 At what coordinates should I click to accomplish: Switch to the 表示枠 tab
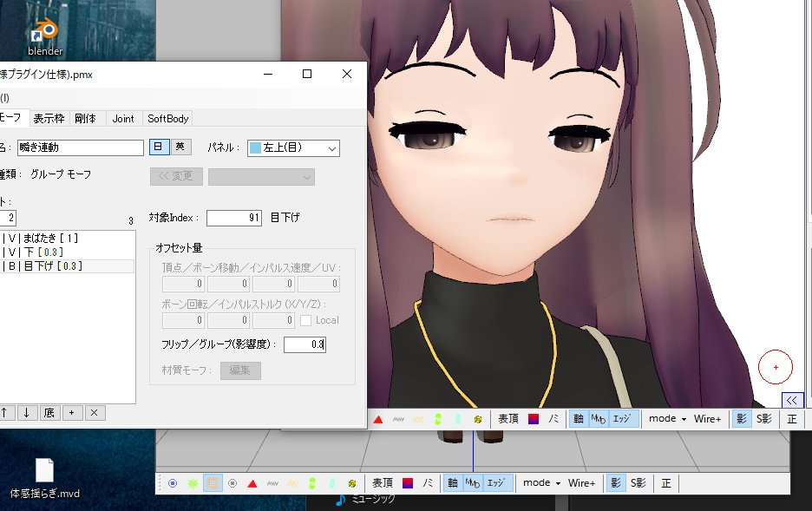click(49, 119)
